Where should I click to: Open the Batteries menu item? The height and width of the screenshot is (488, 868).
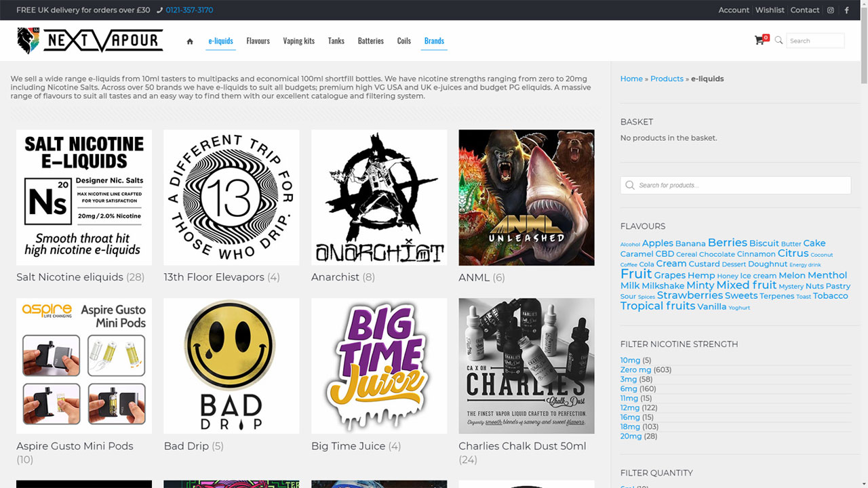(371, 41)
